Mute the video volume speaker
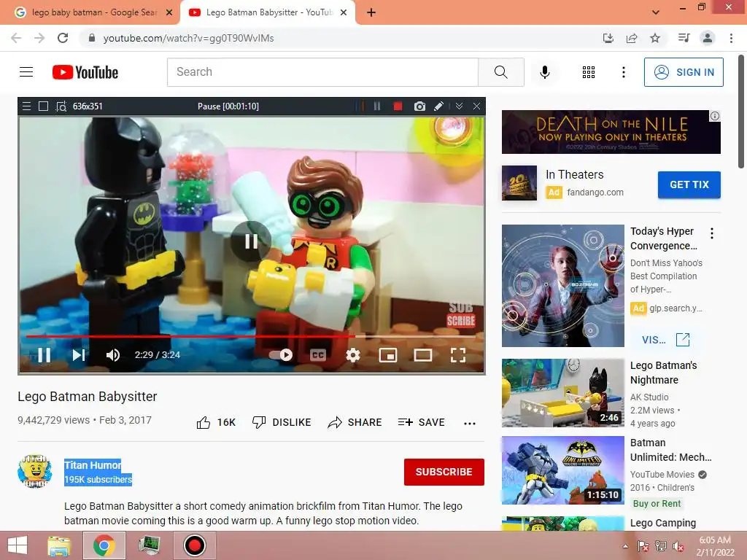 click(x=113, y=355)
